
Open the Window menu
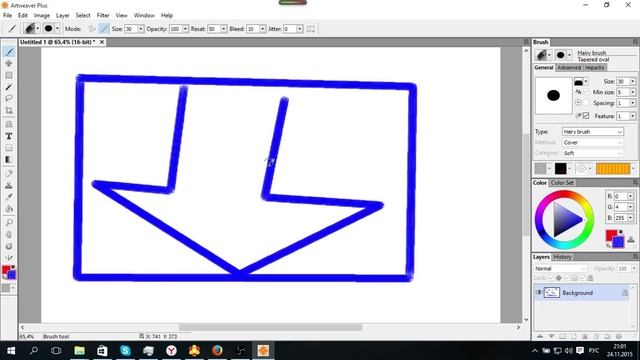[144, 16]
